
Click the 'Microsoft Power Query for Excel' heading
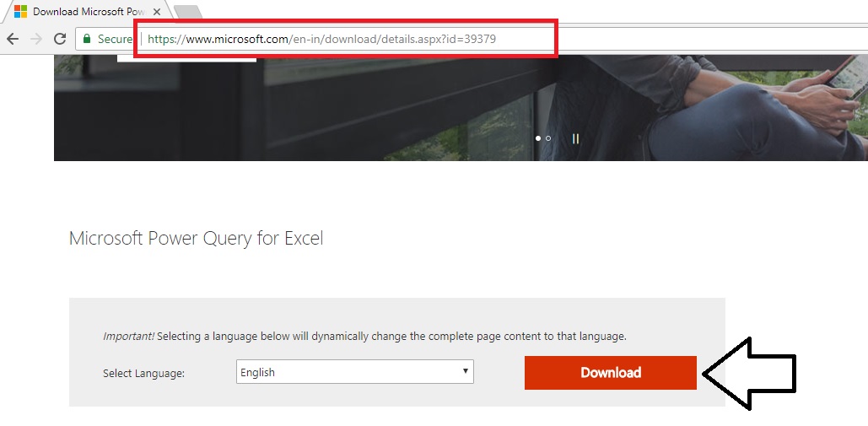[x=196, y=239]
